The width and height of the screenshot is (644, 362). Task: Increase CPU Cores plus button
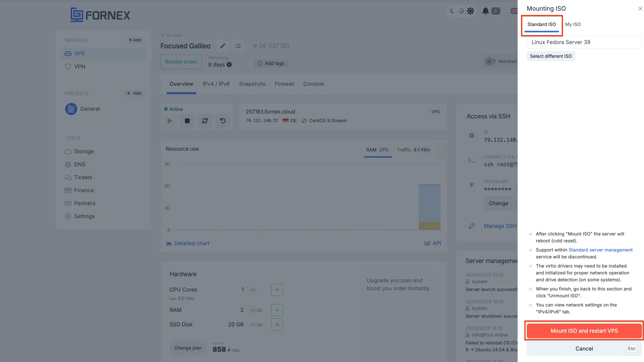click(277, 290)
